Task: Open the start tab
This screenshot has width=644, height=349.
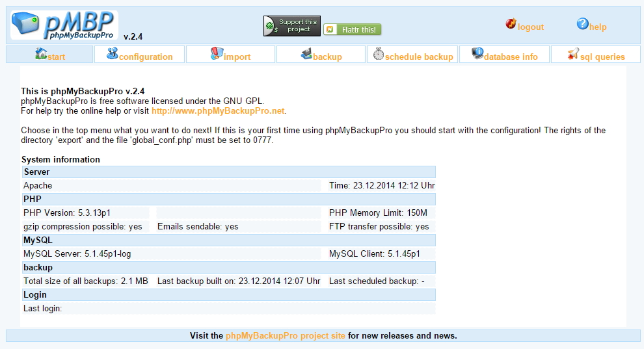Action: click(x=49, y=55)
